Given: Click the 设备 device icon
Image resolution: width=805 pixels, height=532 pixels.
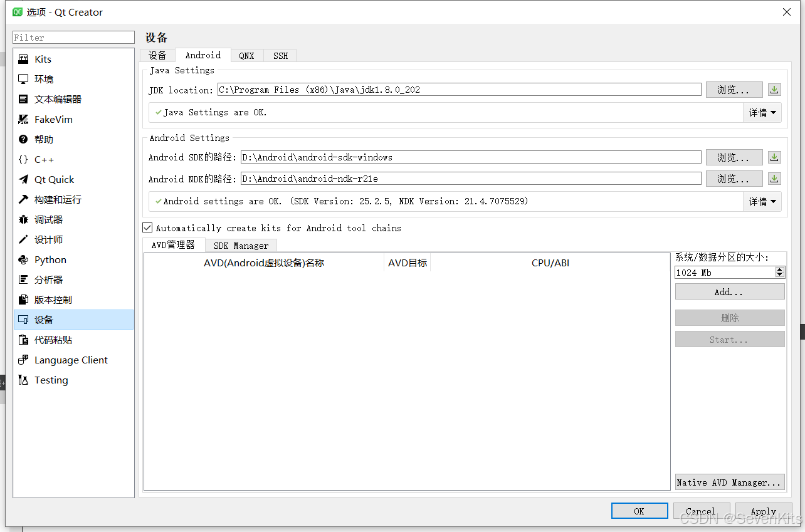Looking at the screenshot, I should pyautogui.click(x=23, y=320).
